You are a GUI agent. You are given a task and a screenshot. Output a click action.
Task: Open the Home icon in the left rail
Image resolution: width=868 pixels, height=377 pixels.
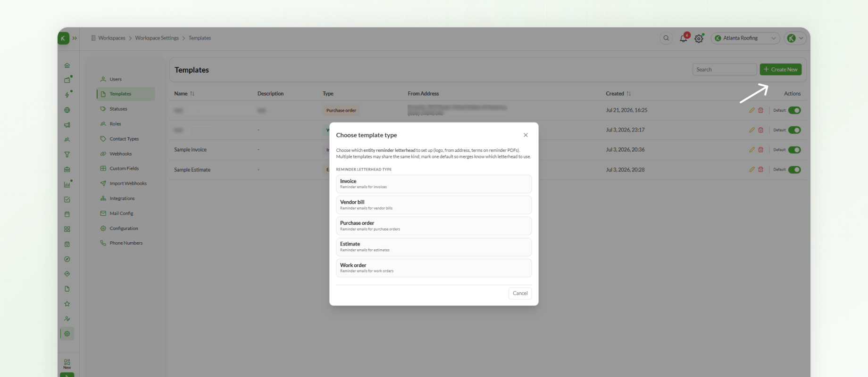[x=67, y=66]
